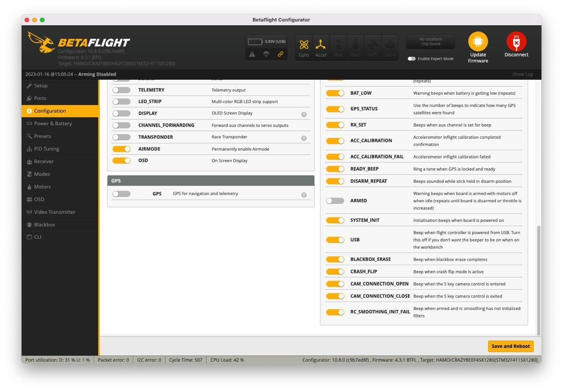The image size is (563, 392).
Task: Click the battery voltage indicator icon
Action: (255, 42)
